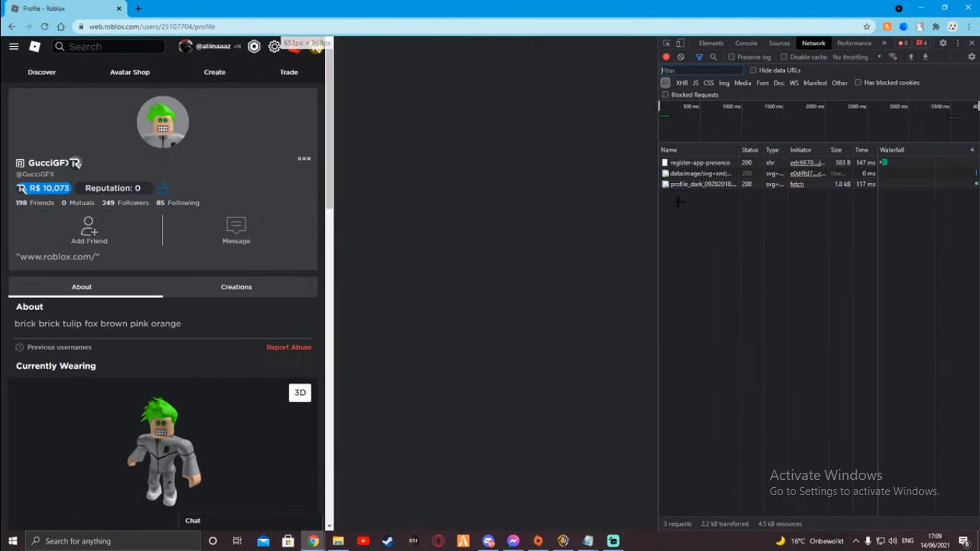Enable the Preserve log checkbox
The height and width of the screenshot is (551, 980).
click(732, 57)
